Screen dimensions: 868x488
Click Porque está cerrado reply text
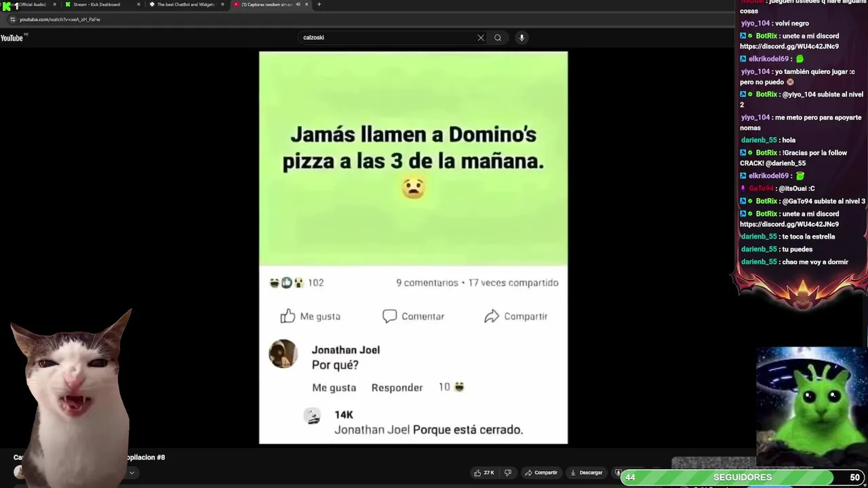468,430
